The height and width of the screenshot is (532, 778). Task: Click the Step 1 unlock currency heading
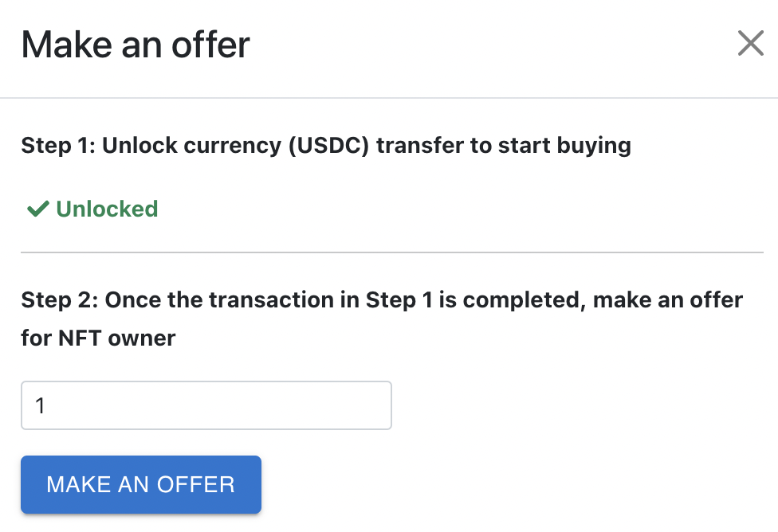coord(325,146)
